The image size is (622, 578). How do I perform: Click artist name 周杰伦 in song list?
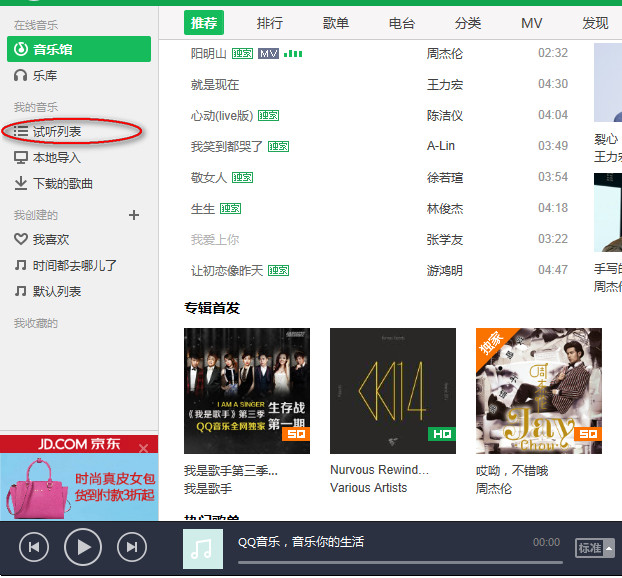tap(445, 54)
